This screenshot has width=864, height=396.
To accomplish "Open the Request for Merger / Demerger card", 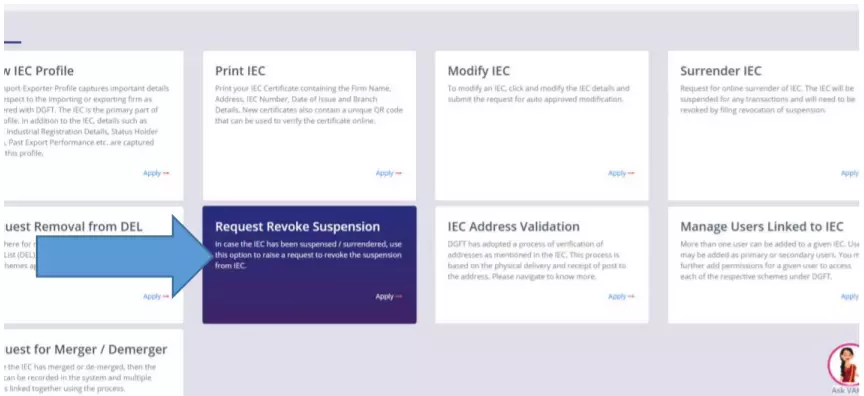I will point(94,362).
